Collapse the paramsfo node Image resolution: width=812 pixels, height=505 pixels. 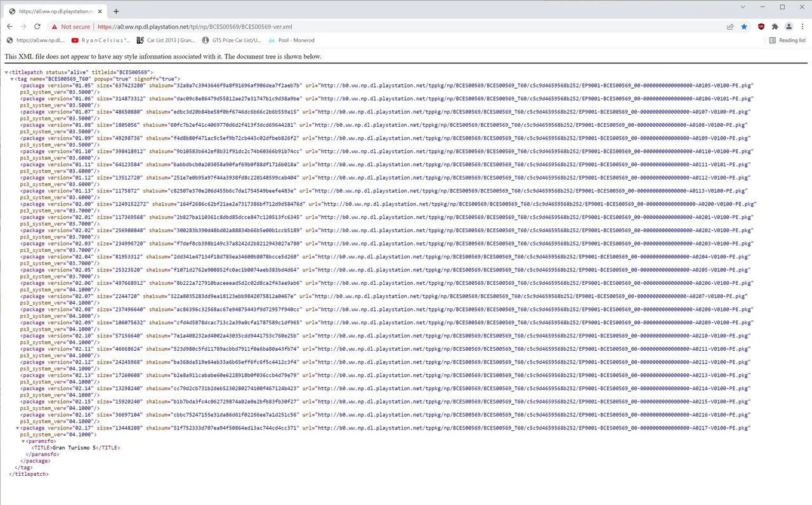pos(23,442)
